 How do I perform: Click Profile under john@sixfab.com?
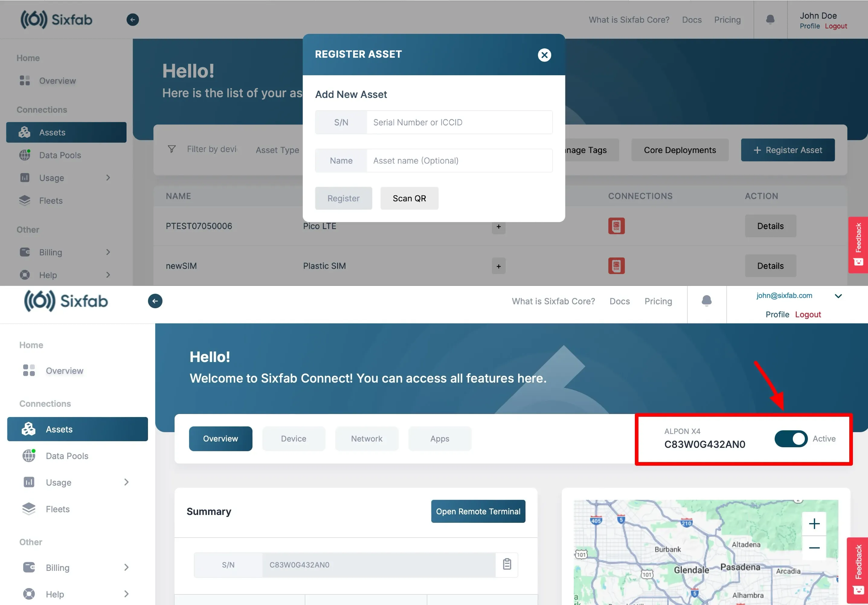click(x=777, y=314)
